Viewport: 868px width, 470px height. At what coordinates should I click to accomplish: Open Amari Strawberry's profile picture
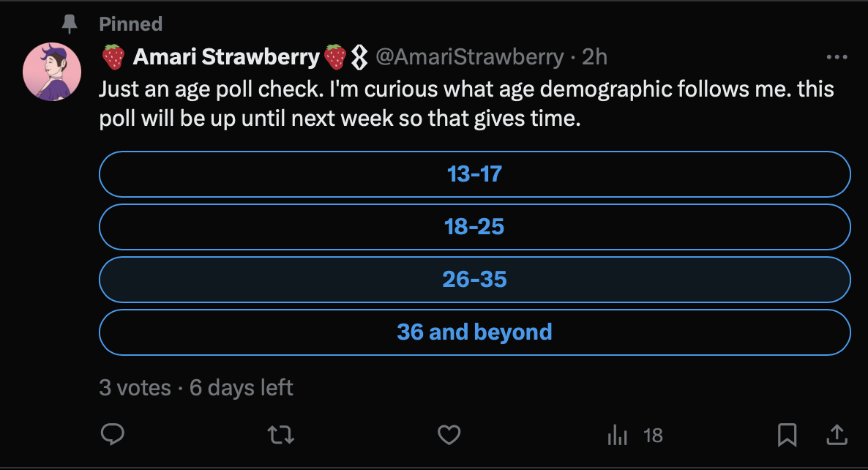coord(52,72)
